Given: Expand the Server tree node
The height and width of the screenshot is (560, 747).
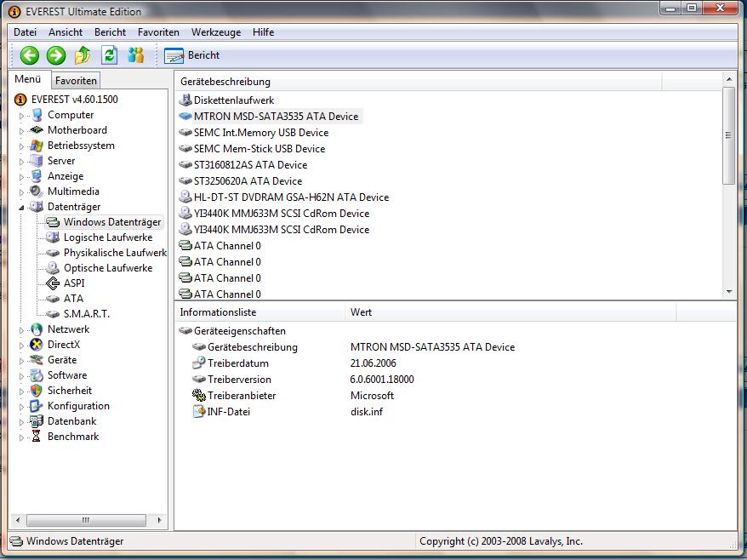Looking at the screenshot, I should (21, 162).
